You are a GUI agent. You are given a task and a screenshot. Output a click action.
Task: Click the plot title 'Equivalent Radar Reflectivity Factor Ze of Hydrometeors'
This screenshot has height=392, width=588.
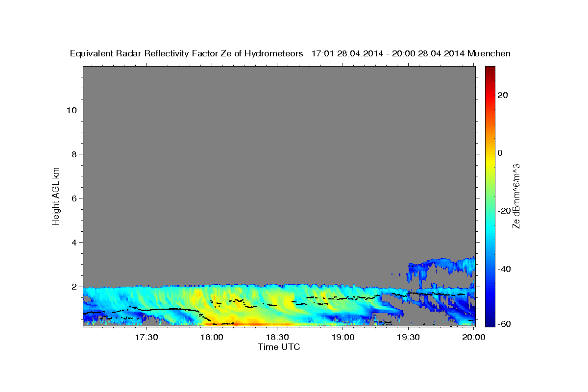point(187,54)
